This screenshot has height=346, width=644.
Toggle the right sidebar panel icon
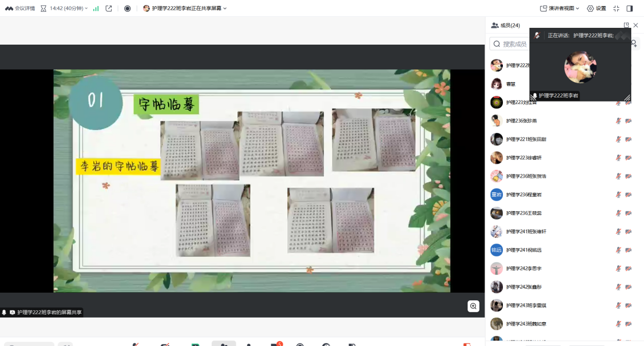click(x=630, y=8)
